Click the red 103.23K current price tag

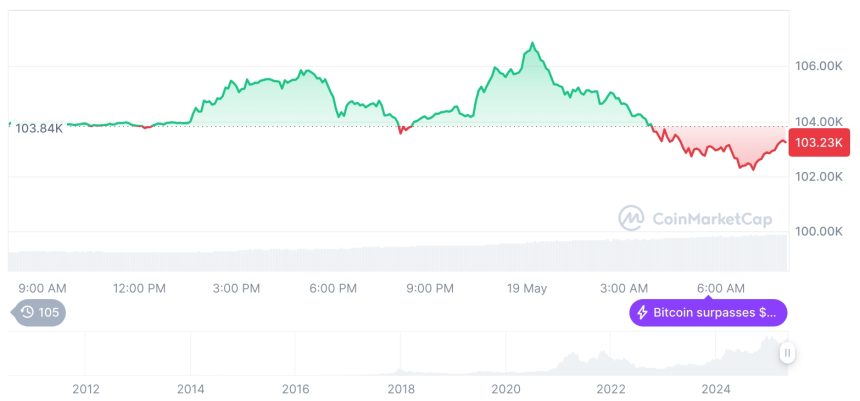(819, 143)
